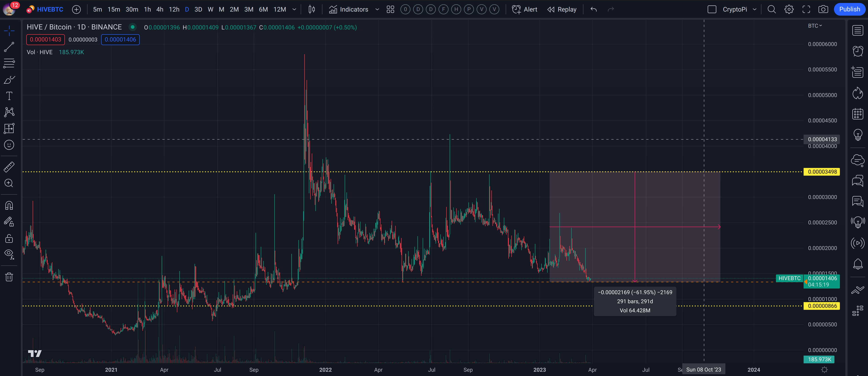Open the layout grid selector
The image size is (868, 376).
tap(390, 10)
